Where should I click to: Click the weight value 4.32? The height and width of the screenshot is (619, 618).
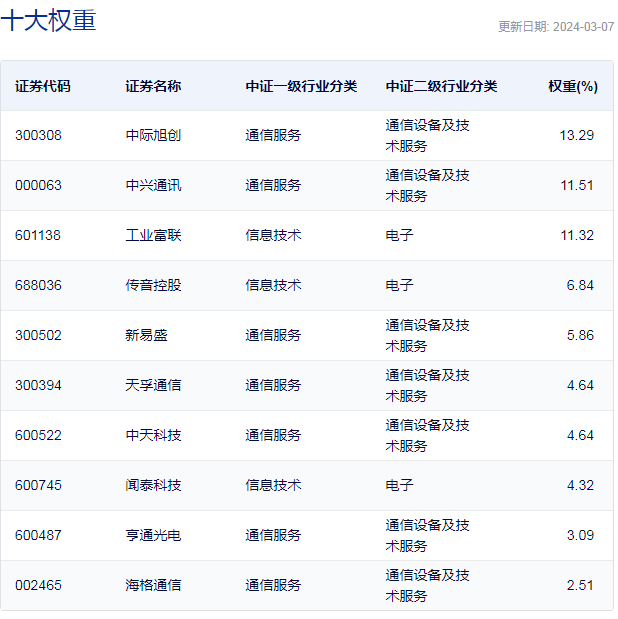click(x=580, y=485)
